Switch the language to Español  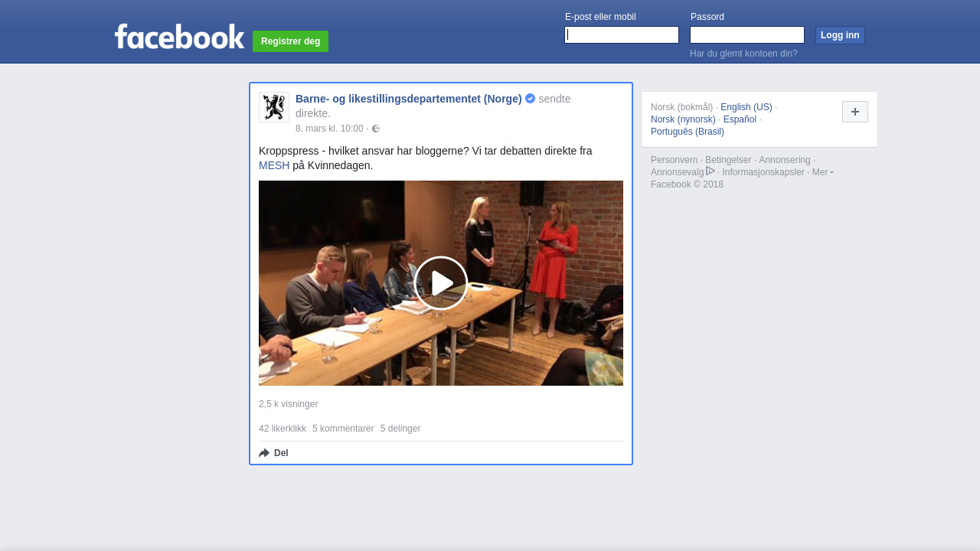coord(740,119)
